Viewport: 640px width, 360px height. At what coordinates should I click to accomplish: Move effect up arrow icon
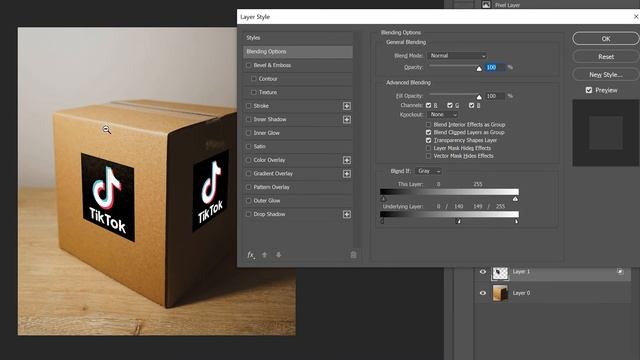264,255
